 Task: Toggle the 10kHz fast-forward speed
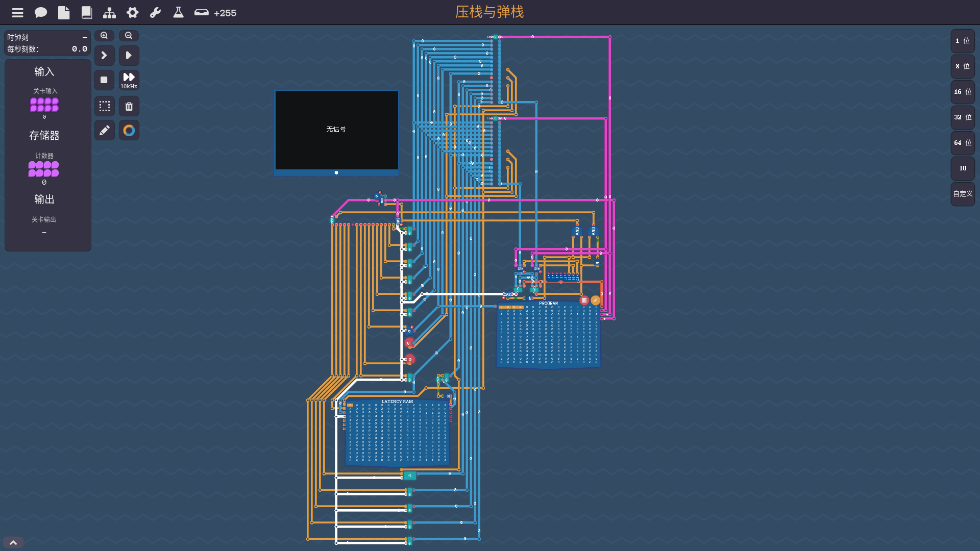click(x=129, y=80)
